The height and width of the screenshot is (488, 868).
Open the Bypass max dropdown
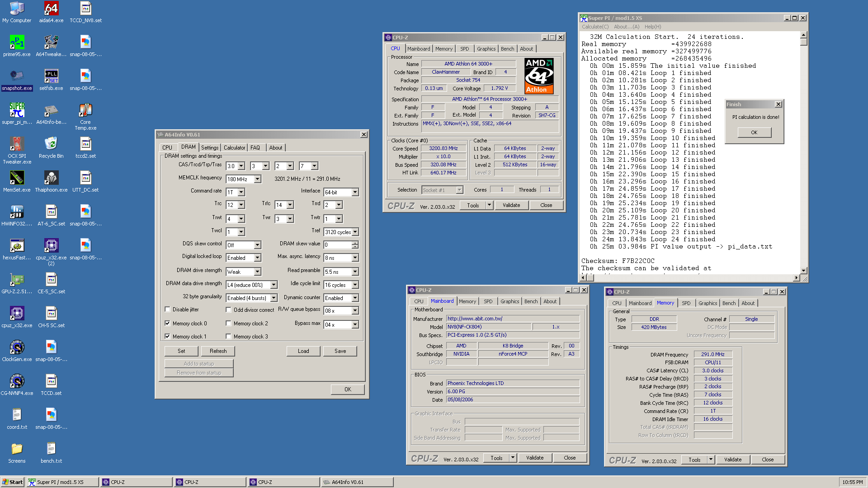355,325
